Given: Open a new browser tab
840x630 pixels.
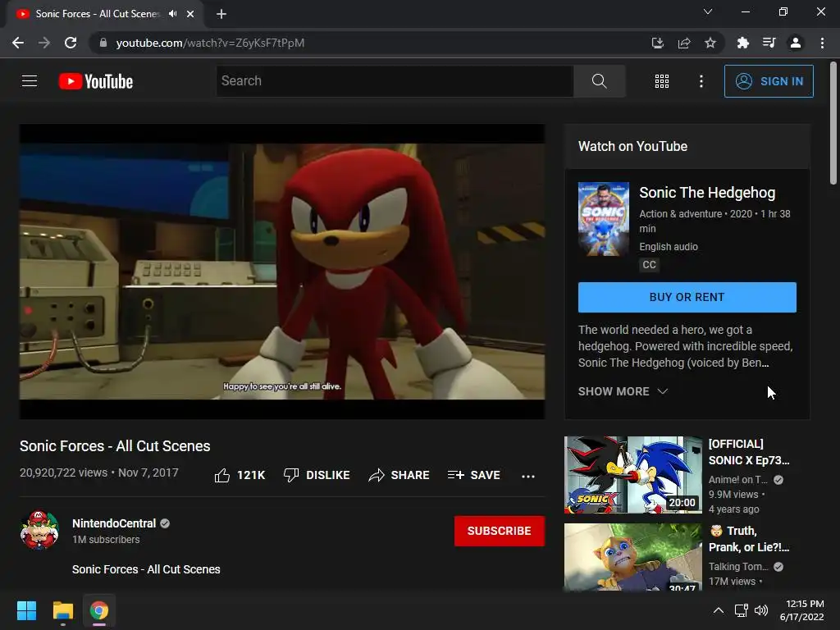Looking at the screenshot, I should coord(221,15).
